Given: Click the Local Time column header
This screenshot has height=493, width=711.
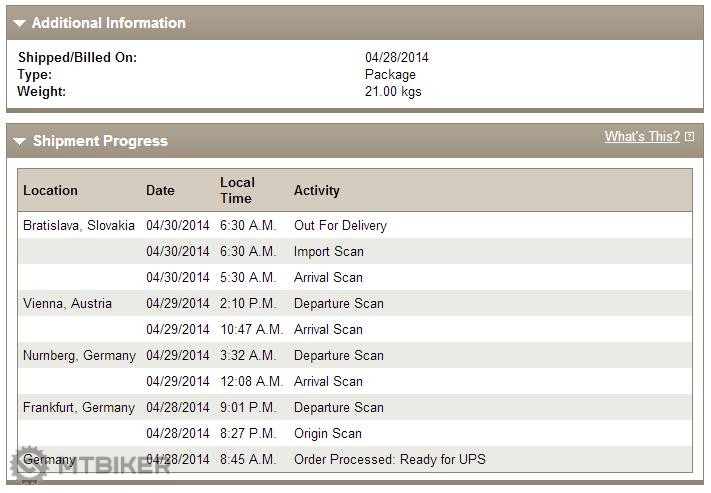Looking at the screenshot, I should coord(238,190).
